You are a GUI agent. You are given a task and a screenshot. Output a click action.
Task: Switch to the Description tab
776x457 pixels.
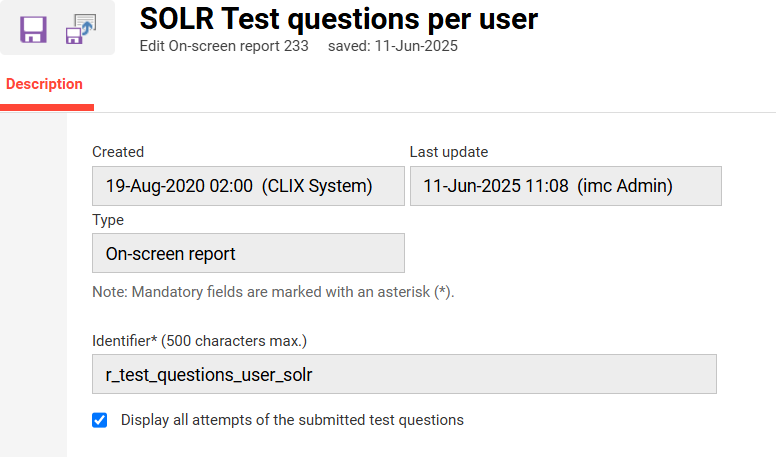44,84
